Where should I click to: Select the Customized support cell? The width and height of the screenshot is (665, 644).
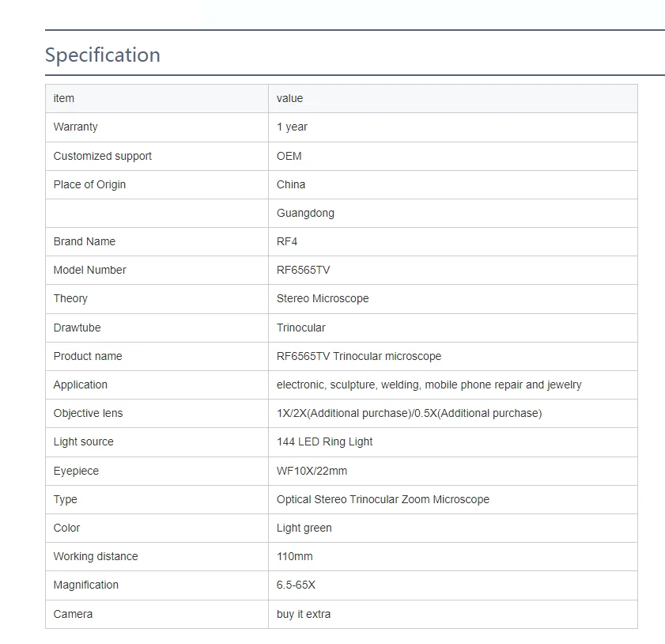(157, 156)
